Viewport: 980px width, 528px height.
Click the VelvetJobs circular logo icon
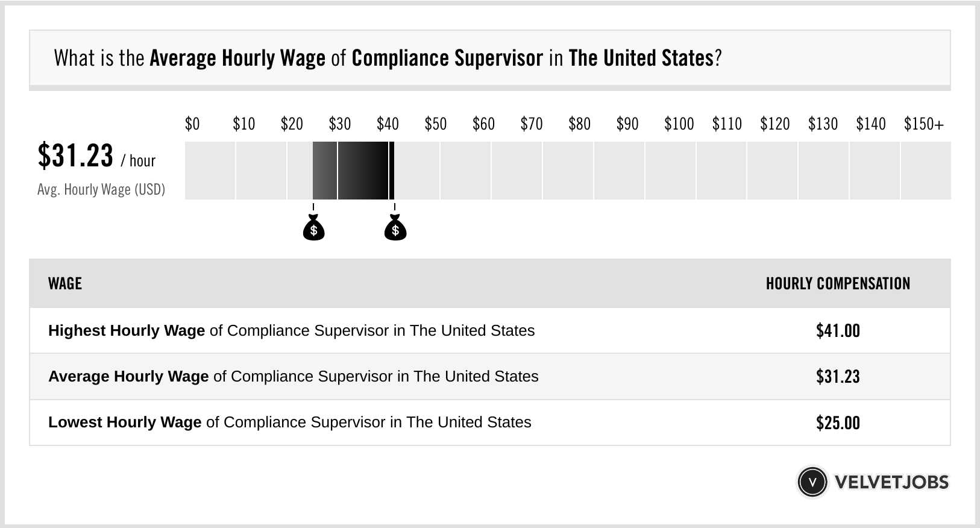coord(812,482)
